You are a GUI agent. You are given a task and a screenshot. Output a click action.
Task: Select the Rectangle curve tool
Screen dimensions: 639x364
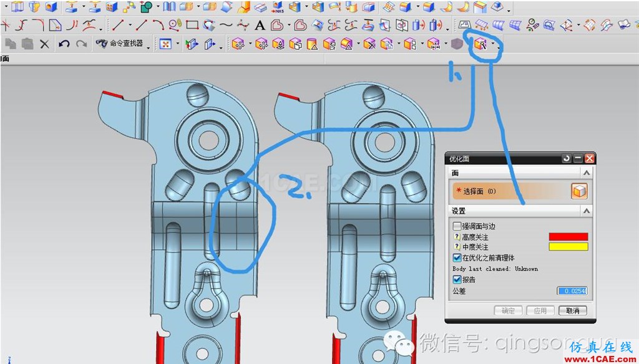point(192,26)
